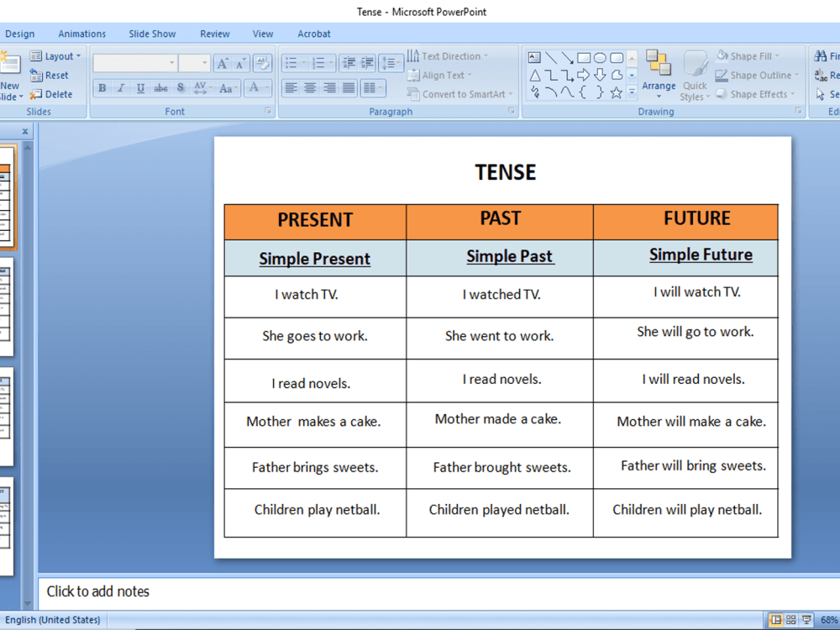Open Line Spacing dropdown
The height and width of the screenshot is (630, 840).
[x=391, y=64]
